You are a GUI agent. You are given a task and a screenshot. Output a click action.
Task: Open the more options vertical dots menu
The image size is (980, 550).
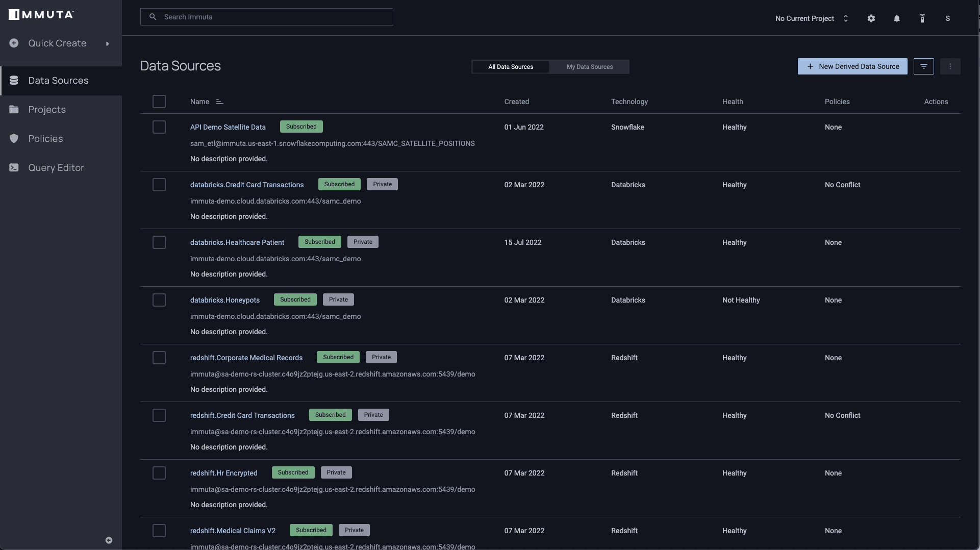pyautogui.click(x=950, y=66)
